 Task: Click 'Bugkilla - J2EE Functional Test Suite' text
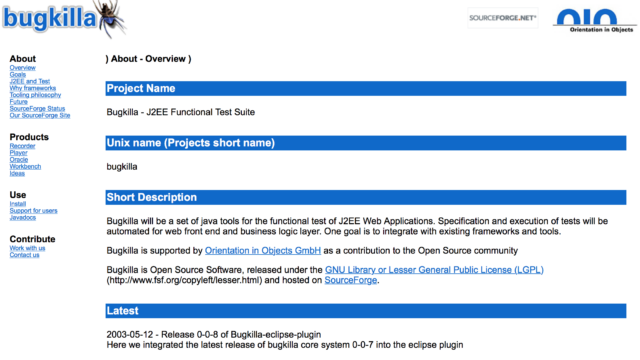click(180, 112)
